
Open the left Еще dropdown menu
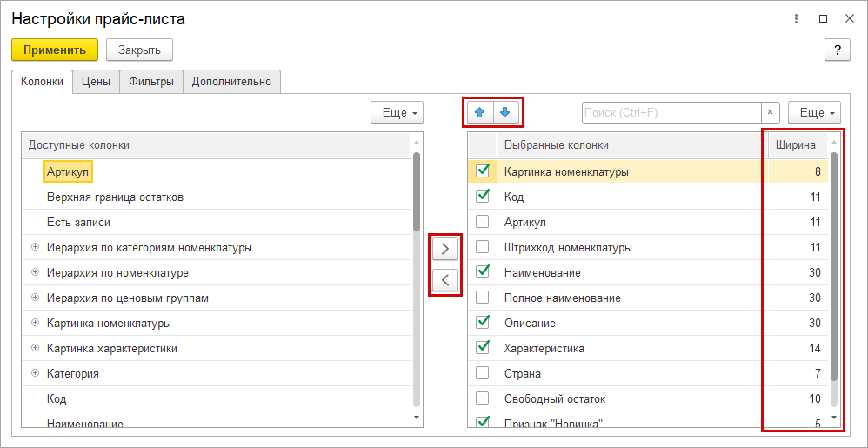click(396, 112)
